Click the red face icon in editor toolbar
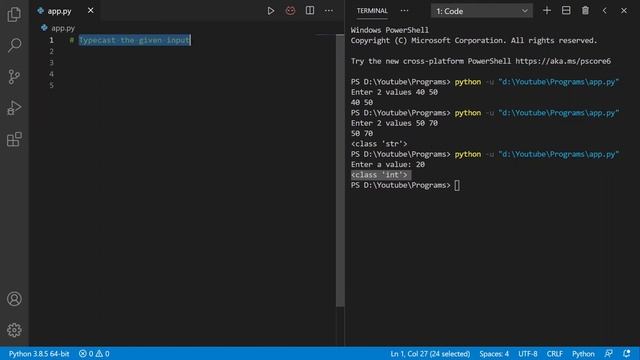 290,11
